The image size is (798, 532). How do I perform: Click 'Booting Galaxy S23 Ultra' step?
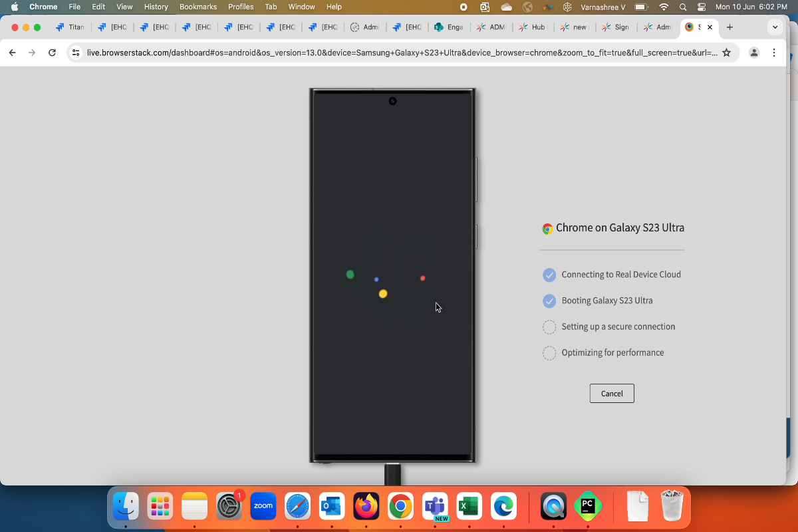pos(607,301)
